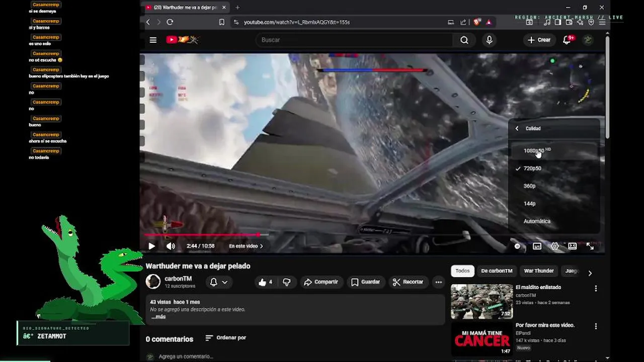Open the 'El maldito enlistado' video thumbnail
644x362 pixels.
click(x=481, y=302)
